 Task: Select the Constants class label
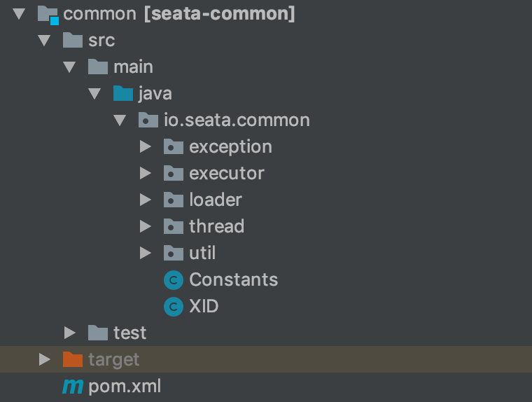[233, 280]
